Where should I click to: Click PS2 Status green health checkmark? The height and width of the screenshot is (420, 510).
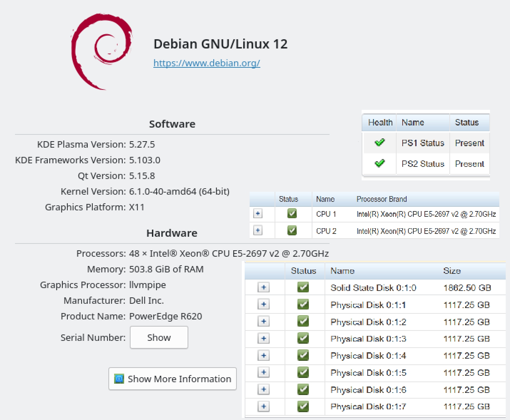point(380,163)
